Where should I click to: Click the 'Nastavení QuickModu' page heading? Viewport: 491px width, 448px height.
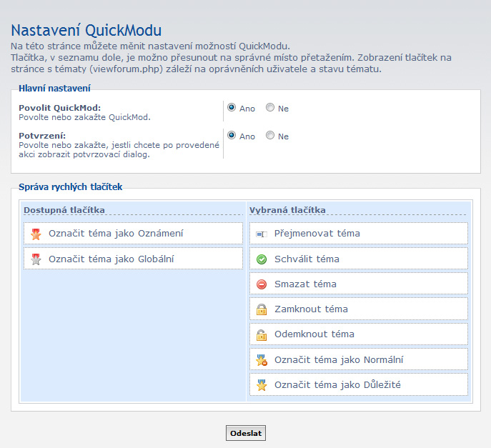tap(86, 31)
